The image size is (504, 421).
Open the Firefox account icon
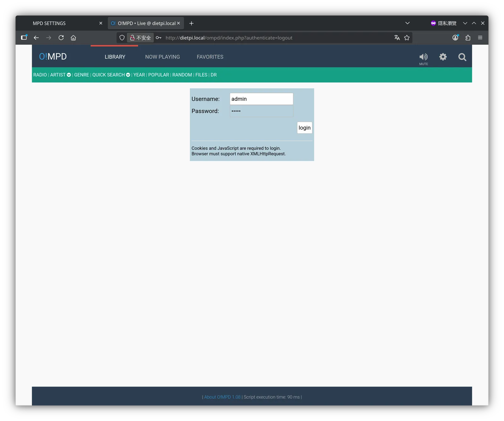[455, 38]
